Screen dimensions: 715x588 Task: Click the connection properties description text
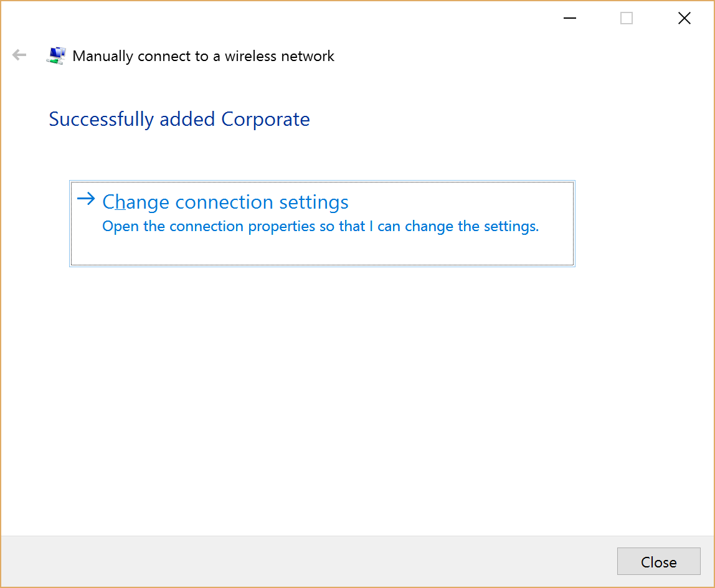[320, 226]
